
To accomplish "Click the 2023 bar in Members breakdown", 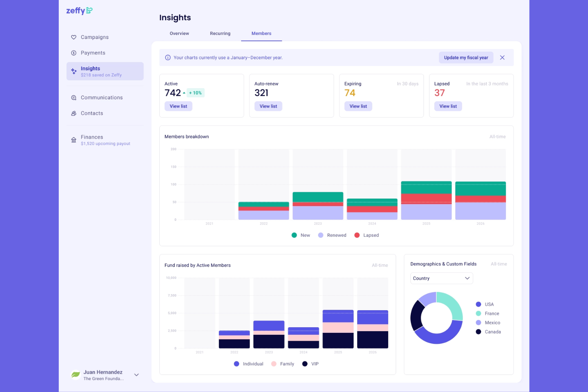I will click(x=318, y=206).
